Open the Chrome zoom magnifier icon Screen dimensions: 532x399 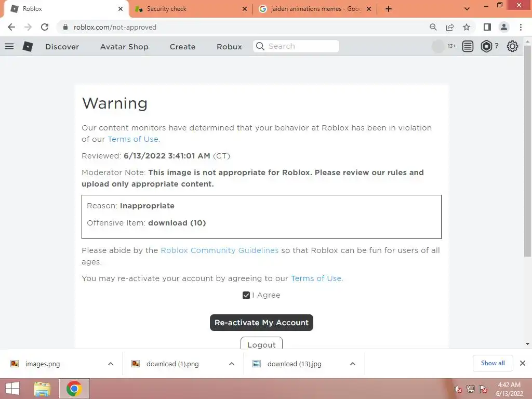click(433, 27)
